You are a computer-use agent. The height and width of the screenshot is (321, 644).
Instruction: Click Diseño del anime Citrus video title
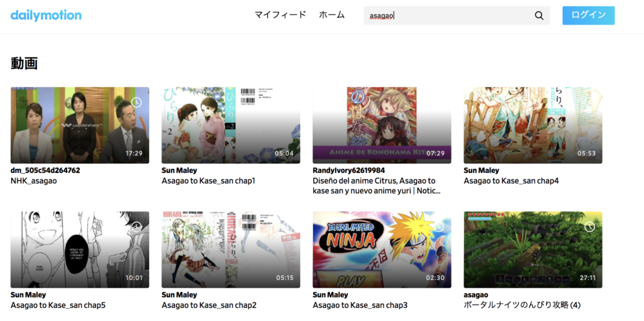pyautogui.click(x=376, y=186)
